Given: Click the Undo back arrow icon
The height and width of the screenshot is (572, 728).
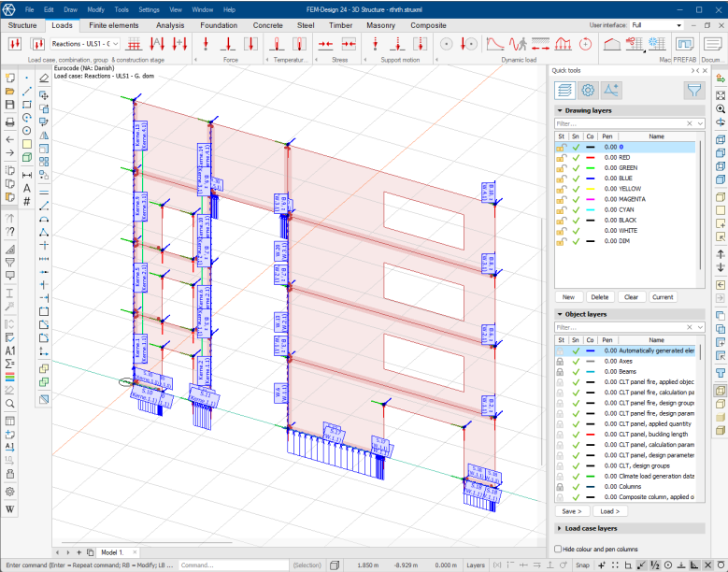Looking at the screenshot, I should 9,139.
